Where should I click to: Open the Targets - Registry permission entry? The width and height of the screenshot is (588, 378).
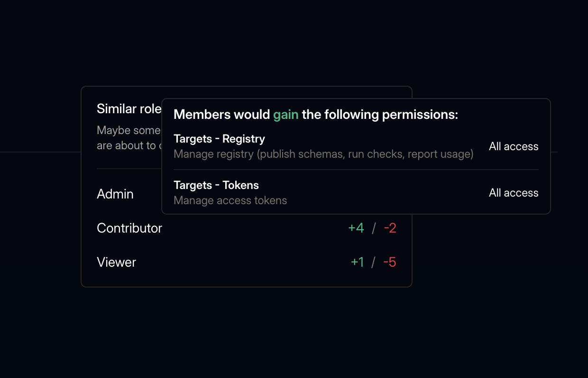pyautogui.click(x=219, y=139)
